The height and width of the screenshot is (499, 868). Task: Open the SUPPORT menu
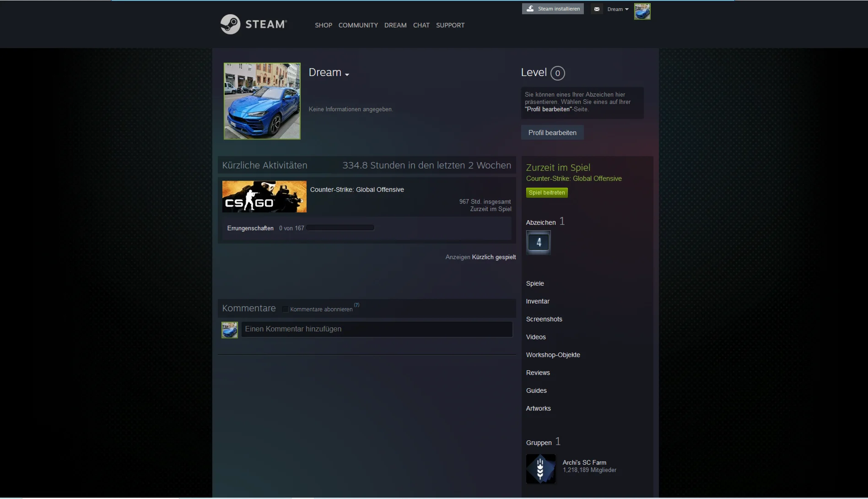[x=450, y=25]
